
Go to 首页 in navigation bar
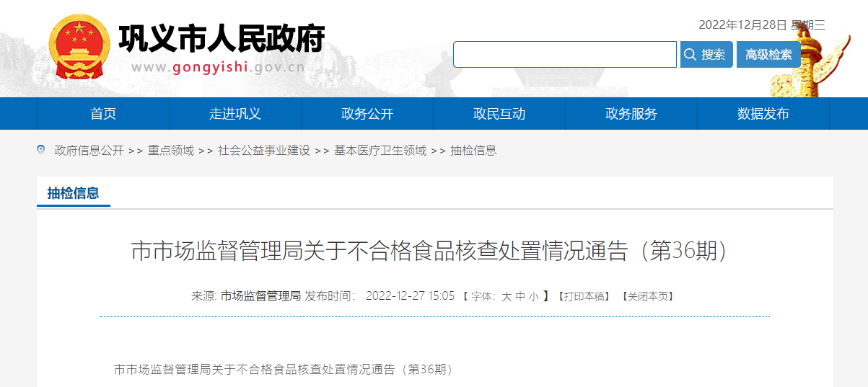point(103,114)
